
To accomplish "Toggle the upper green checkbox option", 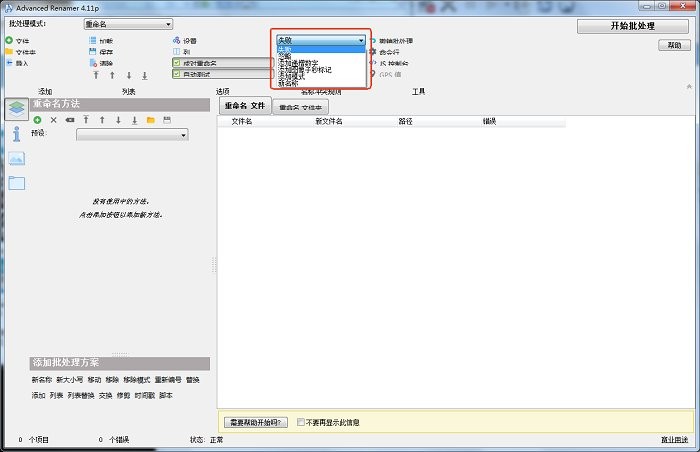I will pyautogui.click(x=176, y=63).
